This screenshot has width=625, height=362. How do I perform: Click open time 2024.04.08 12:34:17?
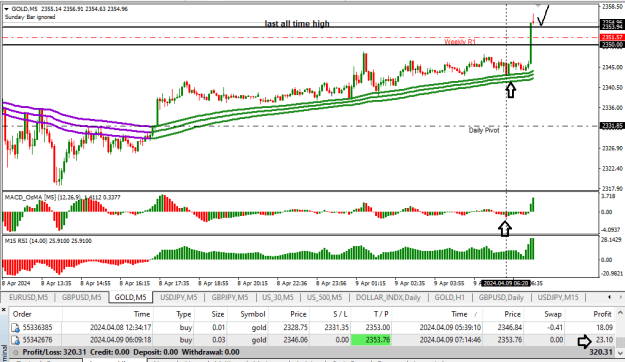pyautogui.click(x=120, y=328)
